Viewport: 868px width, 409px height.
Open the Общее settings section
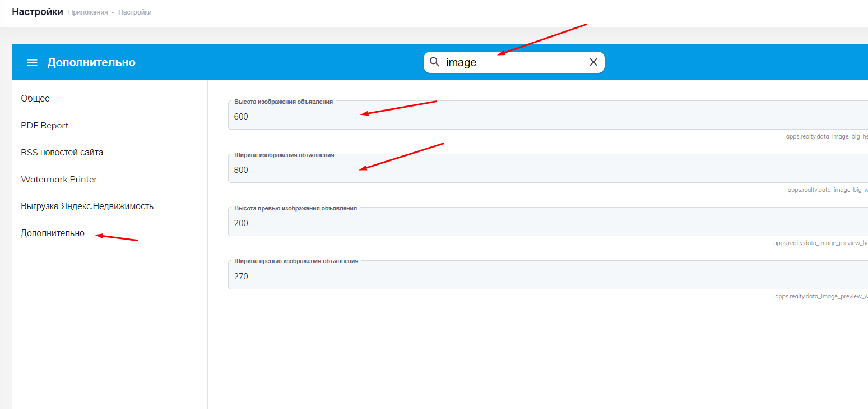click(x=35, y=99)
